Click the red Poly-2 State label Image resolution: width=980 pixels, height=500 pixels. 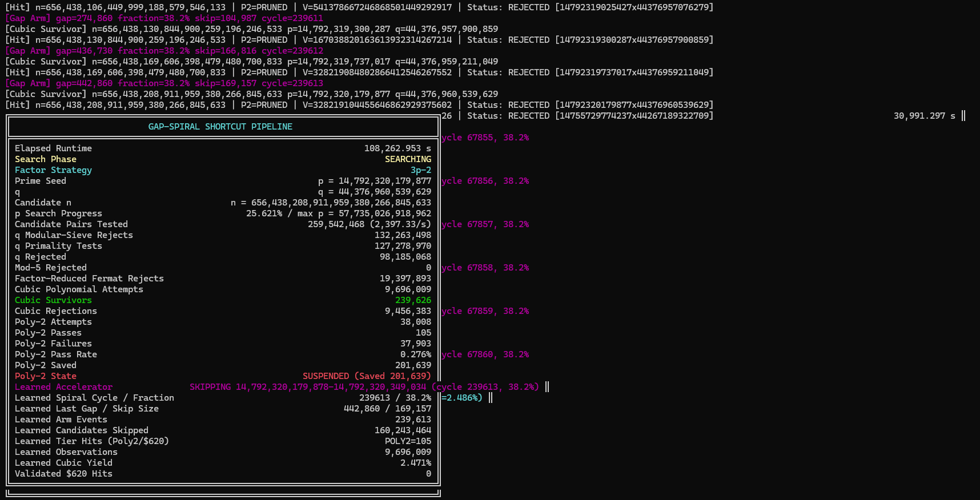pos(46,376)
